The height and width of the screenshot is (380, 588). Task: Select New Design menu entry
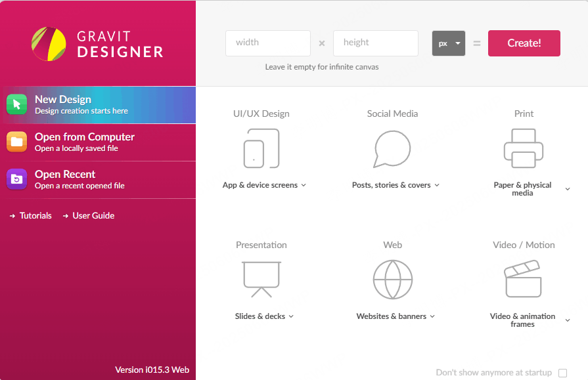pyautogui.click(x=99, y=105)
